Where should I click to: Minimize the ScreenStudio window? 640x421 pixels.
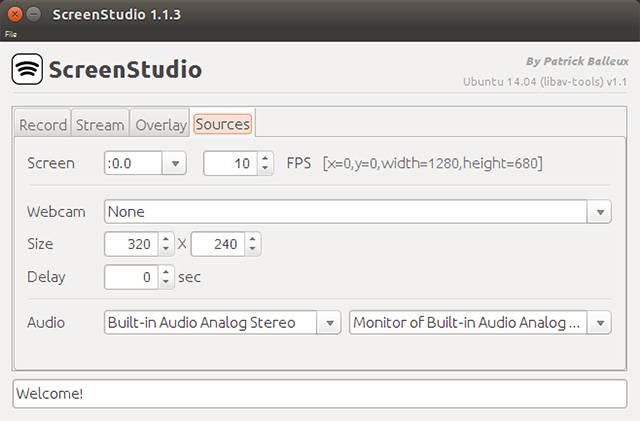(34, 14)
